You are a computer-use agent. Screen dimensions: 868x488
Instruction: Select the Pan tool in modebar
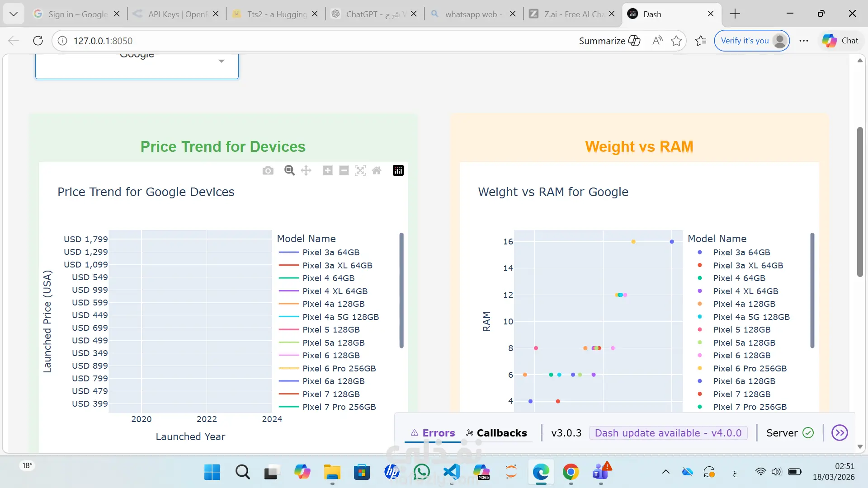point(306,170)
